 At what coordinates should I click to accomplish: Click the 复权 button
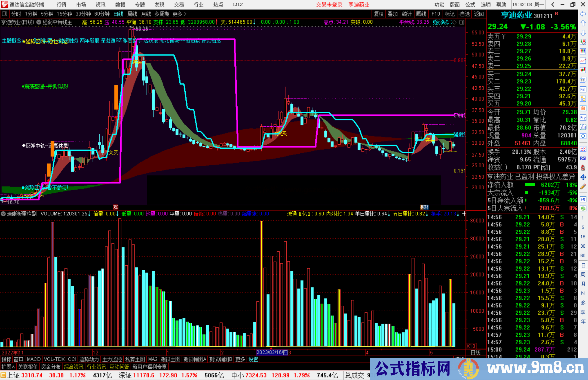click(x=379, y=14)
